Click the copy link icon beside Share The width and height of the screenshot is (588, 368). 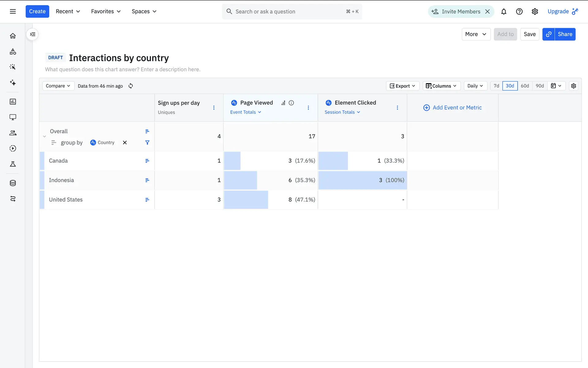click(548, 34)
